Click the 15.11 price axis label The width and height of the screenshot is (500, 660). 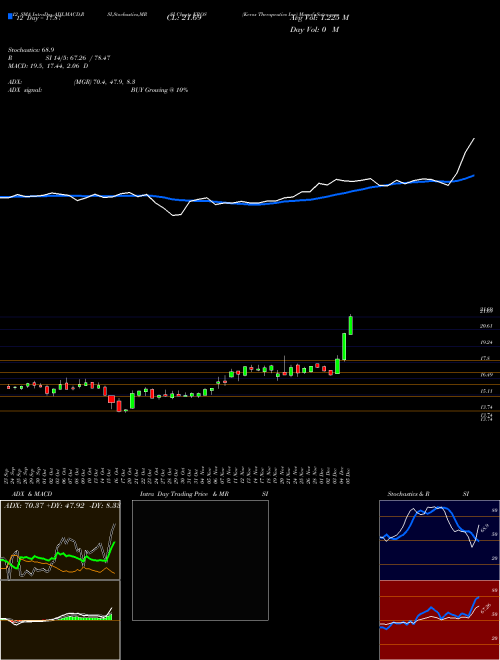click(x=486, y=391)
